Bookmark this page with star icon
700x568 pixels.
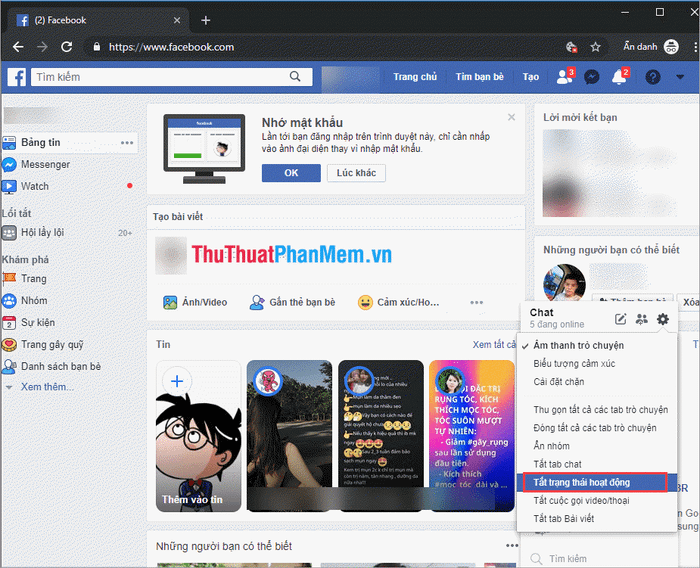tap(596, 47)
